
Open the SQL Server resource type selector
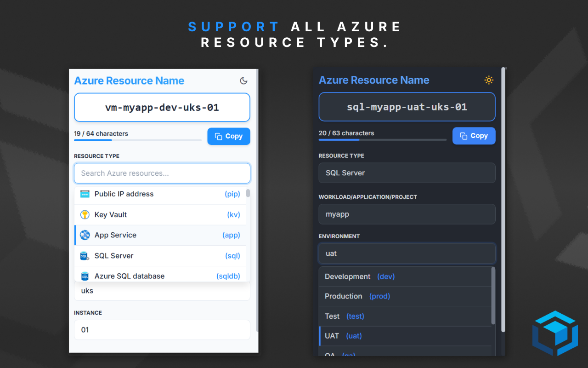pyautogui.click(x=407, y=172)
